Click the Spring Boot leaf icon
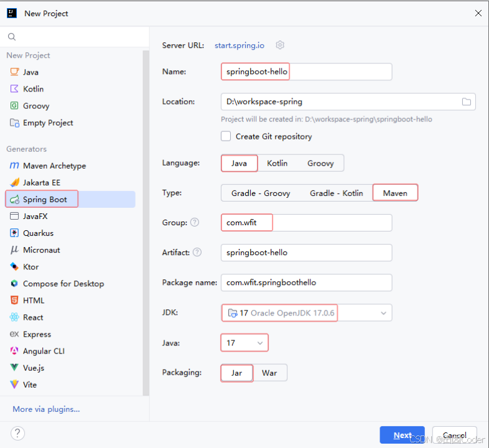The image size is (489, 448). [14, 199]
